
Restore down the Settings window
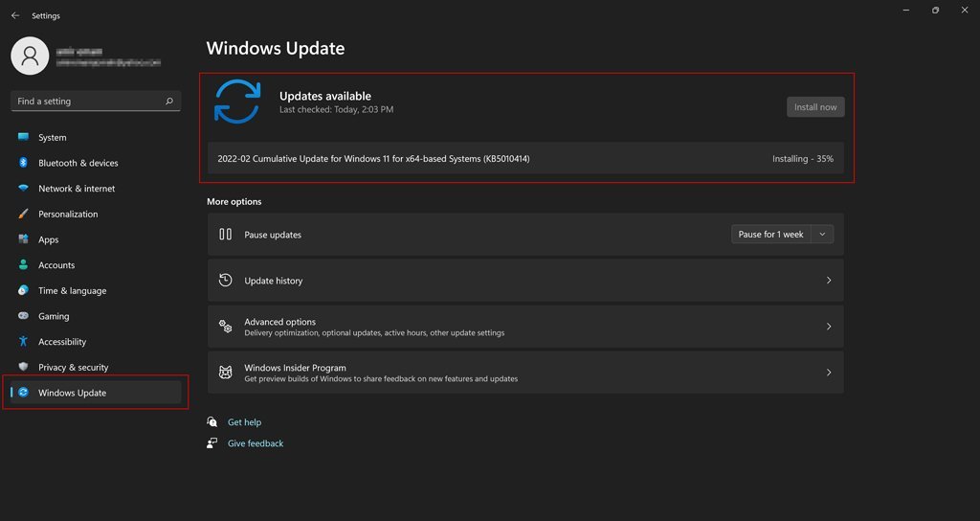click(935, 10)
